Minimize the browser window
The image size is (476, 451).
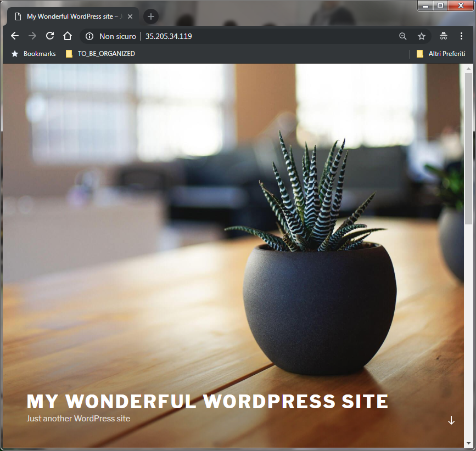[425, 6]
